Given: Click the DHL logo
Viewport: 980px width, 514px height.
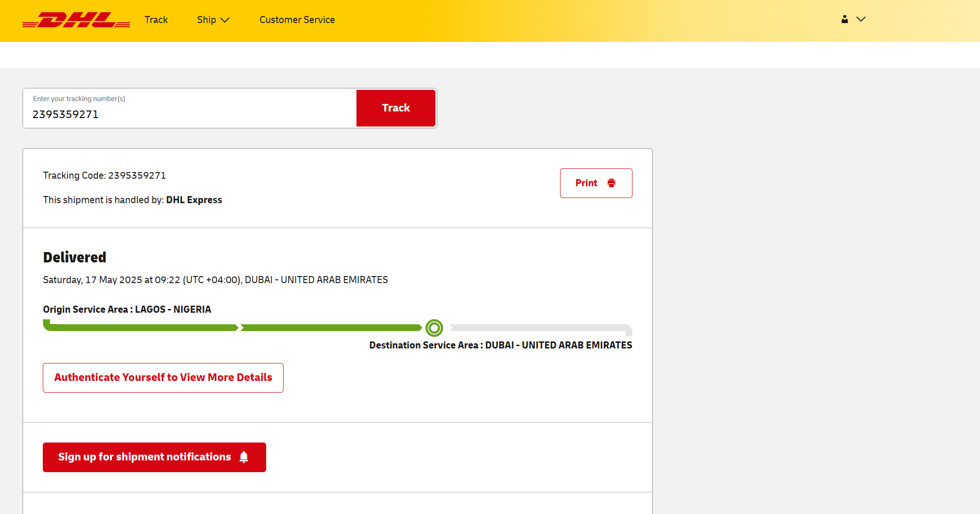Looking at the screenshot, I should point(76,20).
